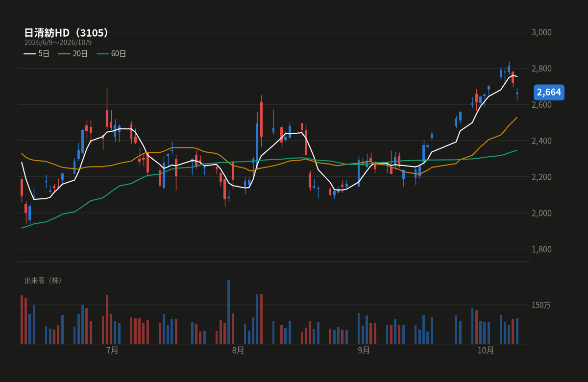Click the 9月 date axis label
The height and width of the screenshot is (382, 588).
point(364,350)
